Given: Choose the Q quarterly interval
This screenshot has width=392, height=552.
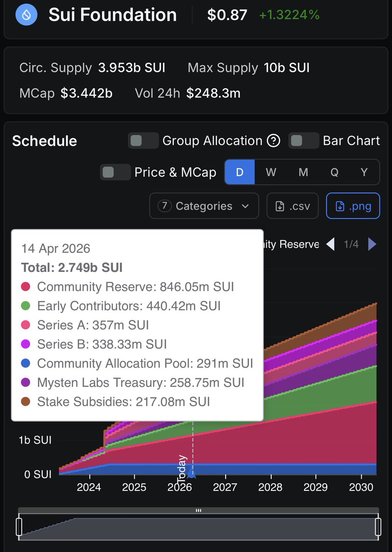Looking at the screenshot, I should coord(334,172).
